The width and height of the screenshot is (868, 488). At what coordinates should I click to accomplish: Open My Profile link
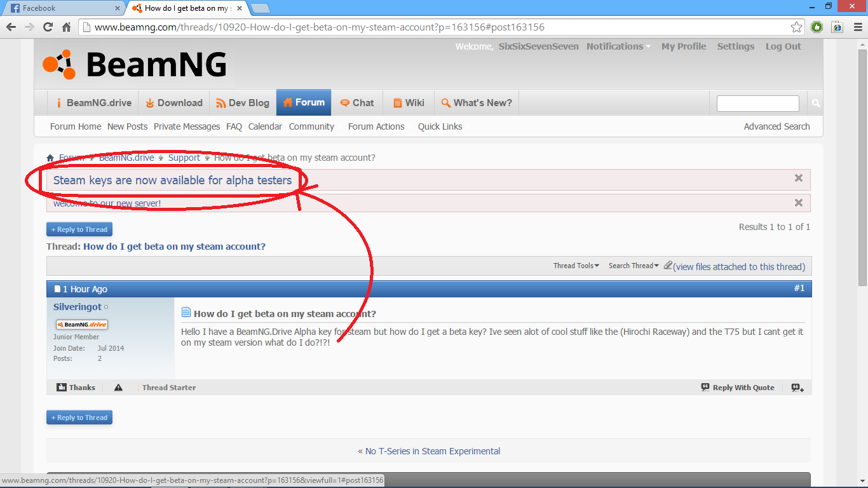(684, 46)
